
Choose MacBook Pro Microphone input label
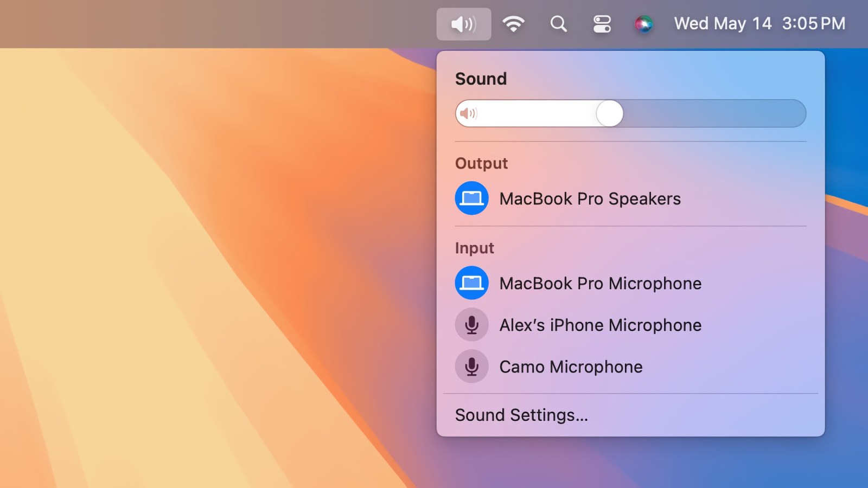tap(600, 284)
